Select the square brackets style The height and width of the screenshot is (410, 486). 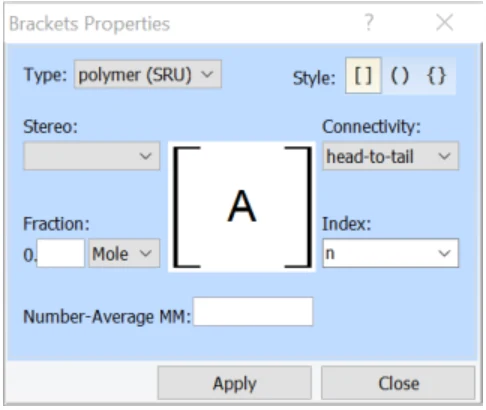[x=363, y=76]
